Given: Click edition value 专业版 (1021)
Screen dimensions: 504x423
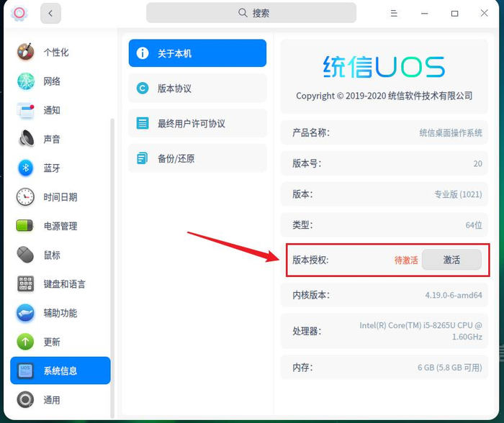Looking at the screenshot, I should (x=458, y=194).
